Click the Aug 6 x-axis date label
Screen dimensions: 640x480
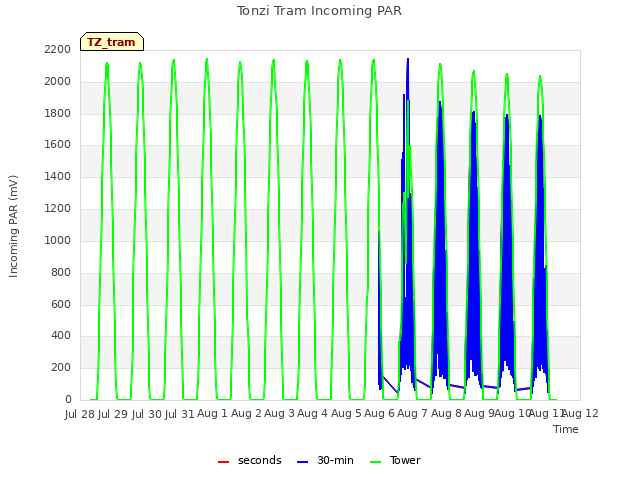click(379, 413)
